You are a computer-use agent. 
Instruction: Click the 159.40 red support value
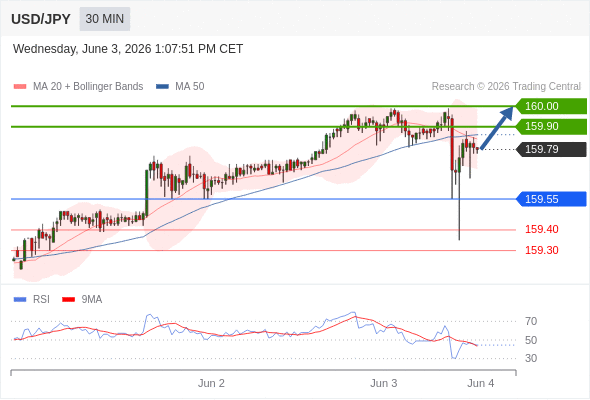click(x=541, y=229)
